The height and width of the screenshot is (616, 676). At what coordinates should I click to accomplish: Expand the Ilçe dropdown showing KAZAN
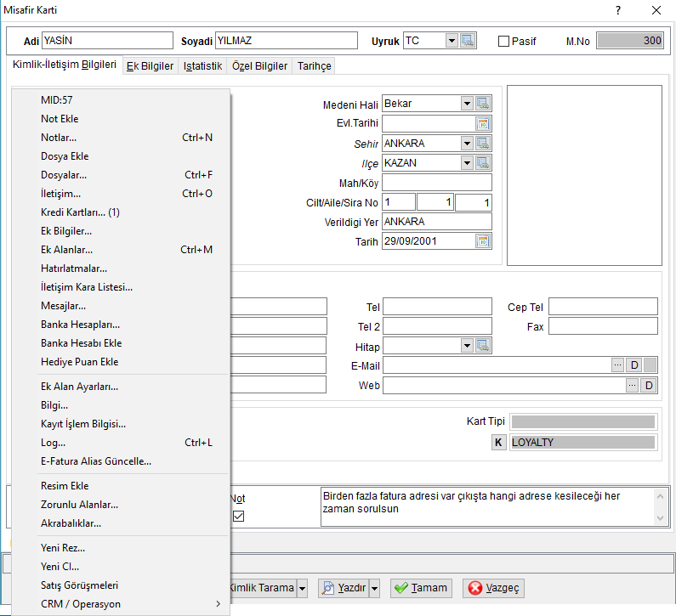468,163
